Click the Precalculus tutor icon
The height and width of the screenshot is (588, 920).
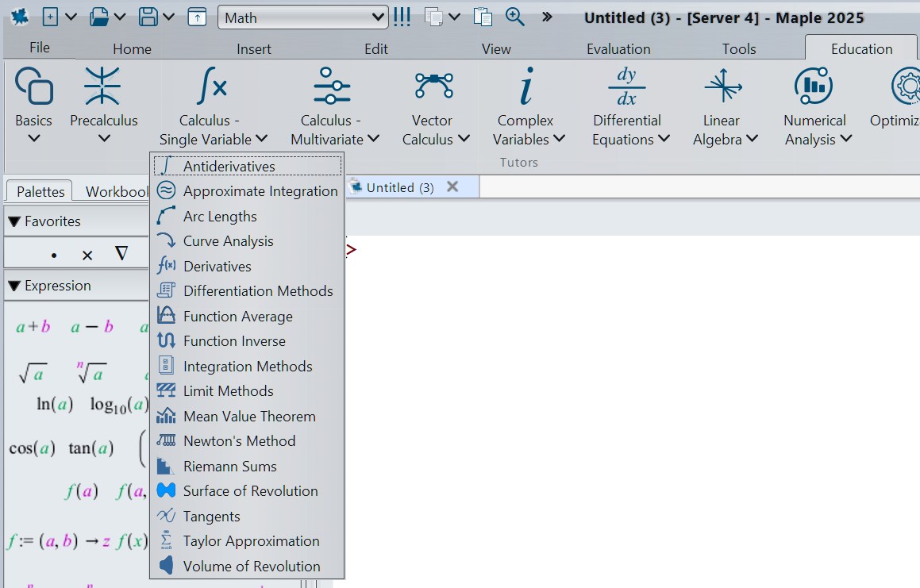pyautogui.click(x=103, y=86)
